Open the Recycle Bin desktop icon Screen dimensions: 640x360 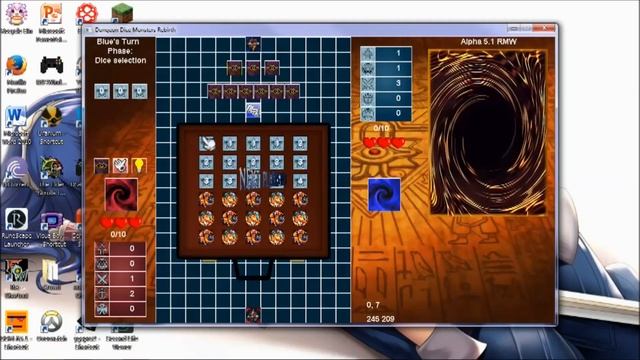16,19
